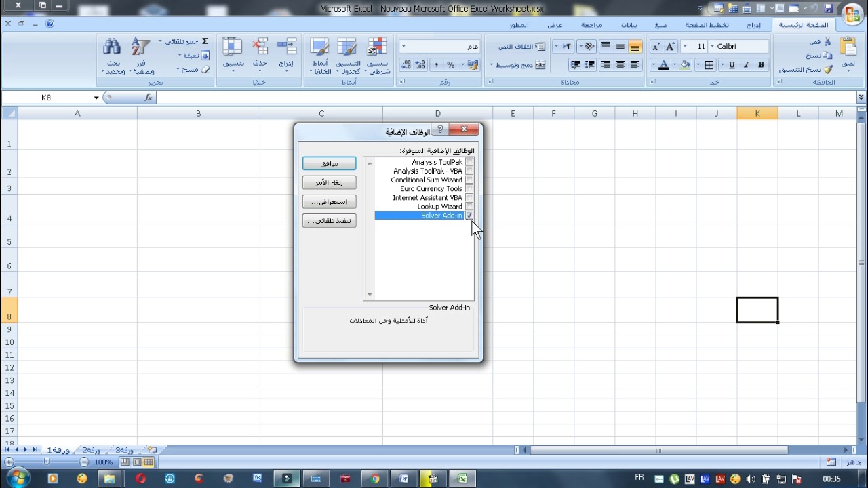The height and width of the screenshot is (488, 868).
Task: Click the zoom slider handle
Action: (47, 462)
